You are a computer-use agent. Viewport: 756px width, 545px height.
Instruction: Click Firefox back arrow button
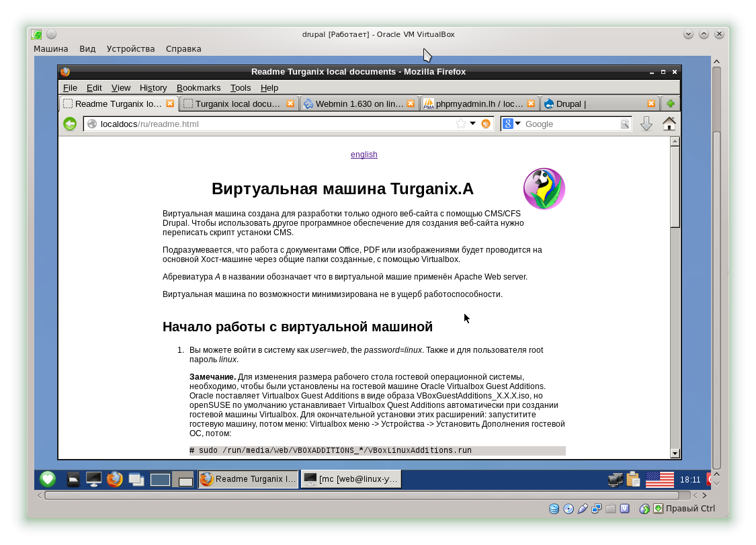(70, 124)
